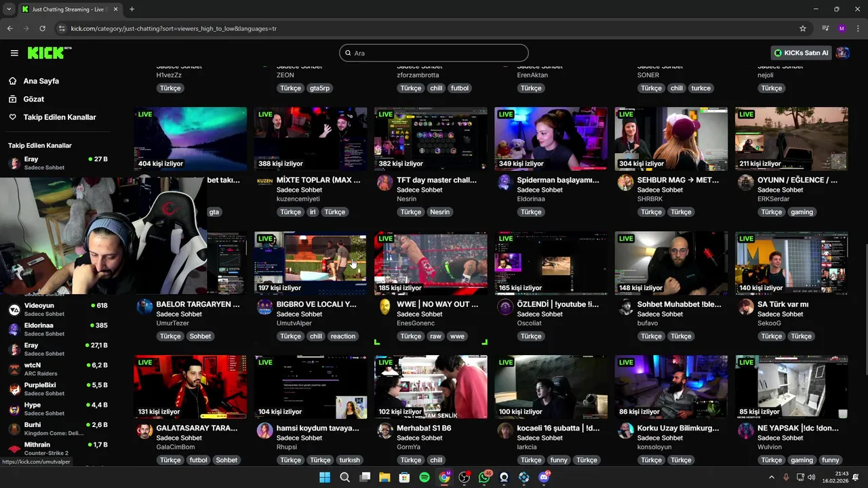Click the Gözat browse icon
Viewport: 868px width, 488px height.
point(12,99)
